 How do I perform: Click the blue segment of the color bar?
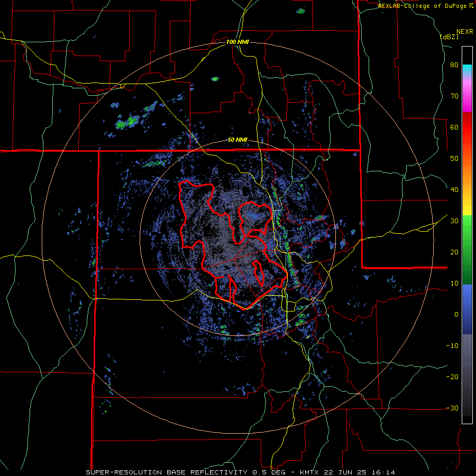click(467, 309)
